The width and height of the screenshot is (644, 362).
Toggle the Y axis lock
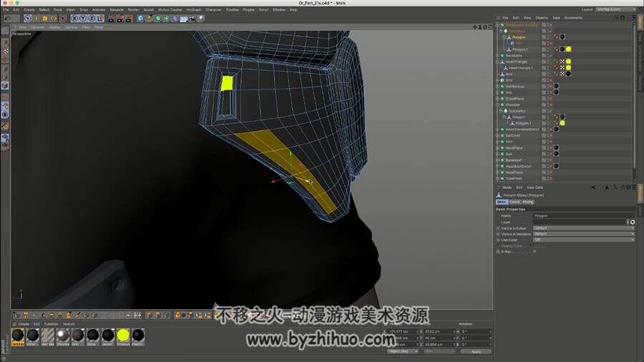[83, 19]
